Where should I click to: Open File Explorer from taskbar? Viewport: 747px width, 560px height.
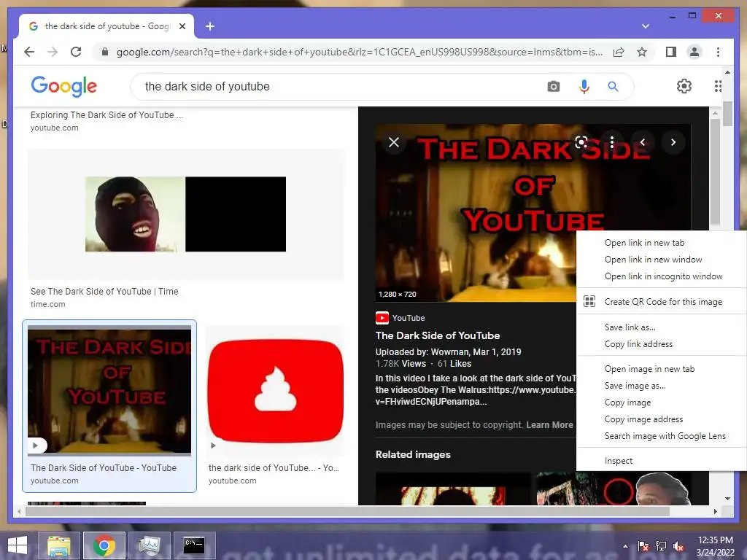[58, 545]
